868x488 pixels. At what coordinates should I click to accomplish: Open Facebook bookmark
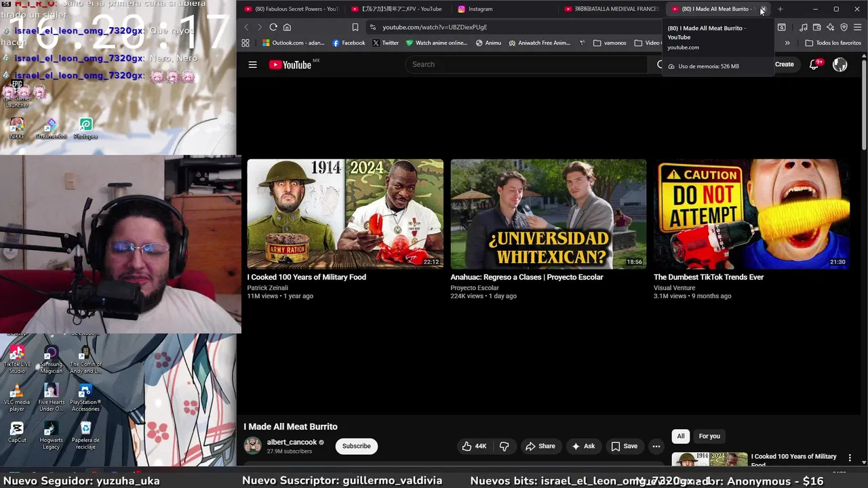(349, 43)
